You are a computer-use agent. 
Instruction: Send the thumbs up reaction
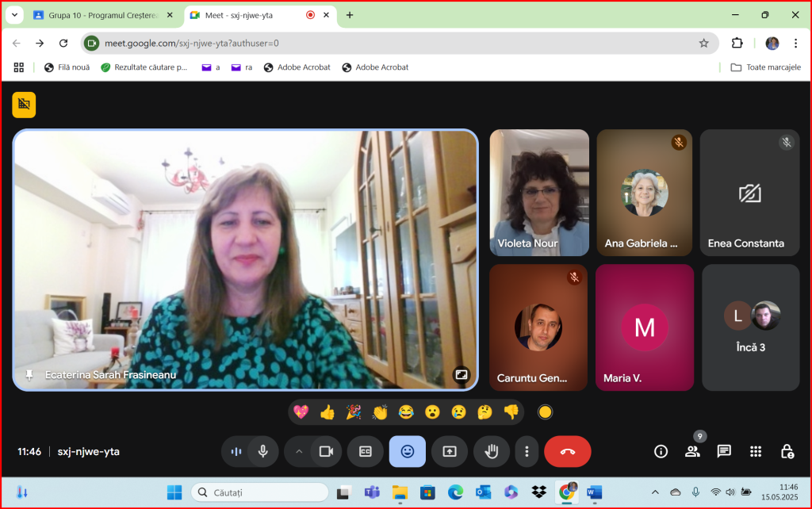[x=327, y=411]
